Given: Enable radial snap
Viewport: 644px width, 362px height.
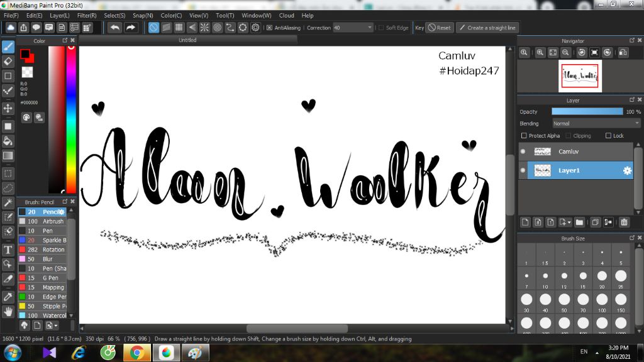Looking at the screenshot, I should point(204,28).
